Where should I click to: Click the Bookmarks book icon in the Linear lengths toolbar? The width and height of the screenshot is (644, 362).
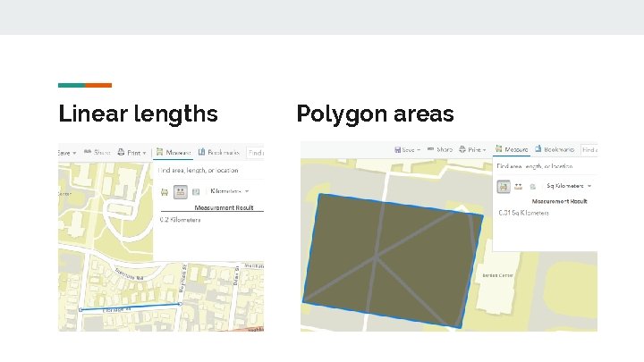(x=201, y=152)
